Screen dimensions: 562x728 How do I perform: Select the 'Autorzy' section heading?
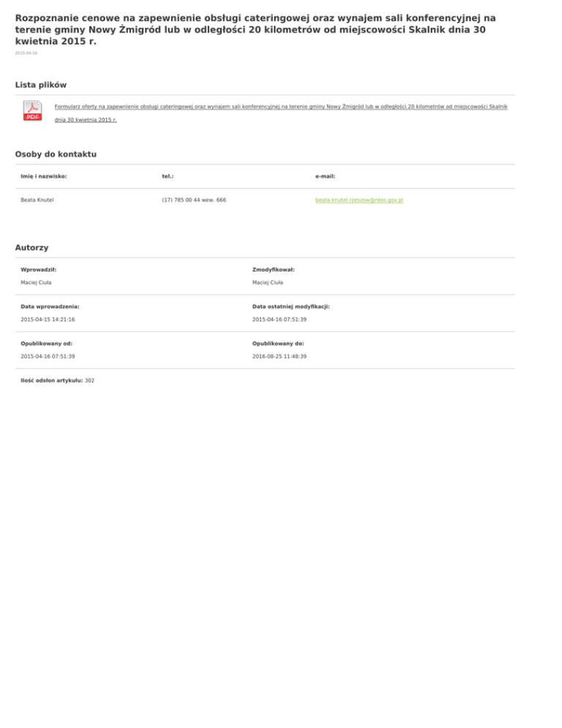[31, 248]
